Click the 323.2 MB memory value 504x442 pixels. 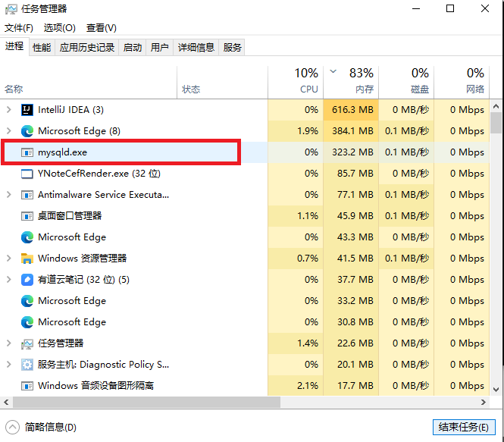(x=352, y=152)
